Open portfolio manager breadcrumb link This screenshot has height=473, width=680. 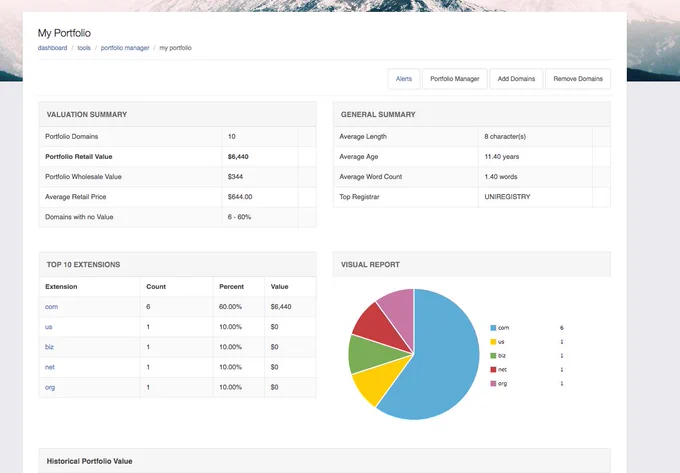tap(125, 48)
